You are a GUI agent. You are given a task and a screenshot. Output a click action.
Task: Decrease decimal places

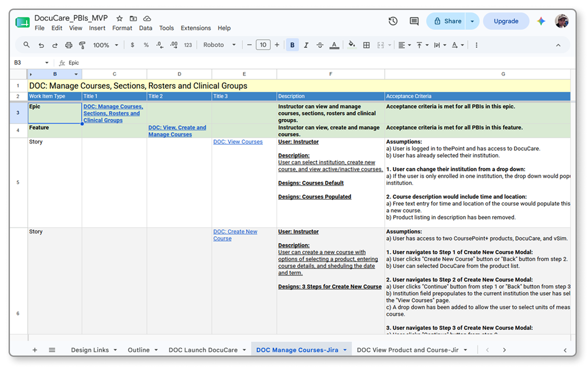click(160, 45)
